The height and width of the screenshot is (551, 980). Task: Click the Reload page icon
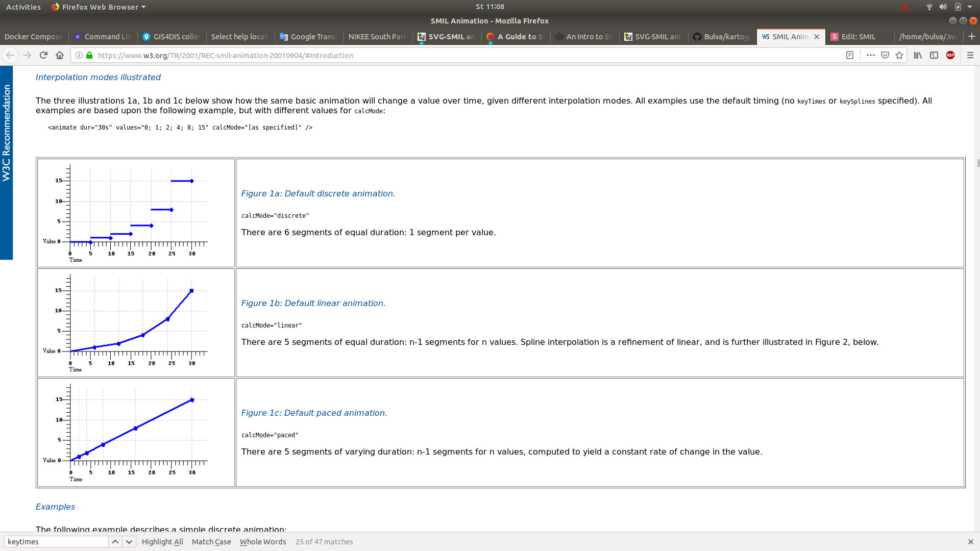click(x=43, y=55)
